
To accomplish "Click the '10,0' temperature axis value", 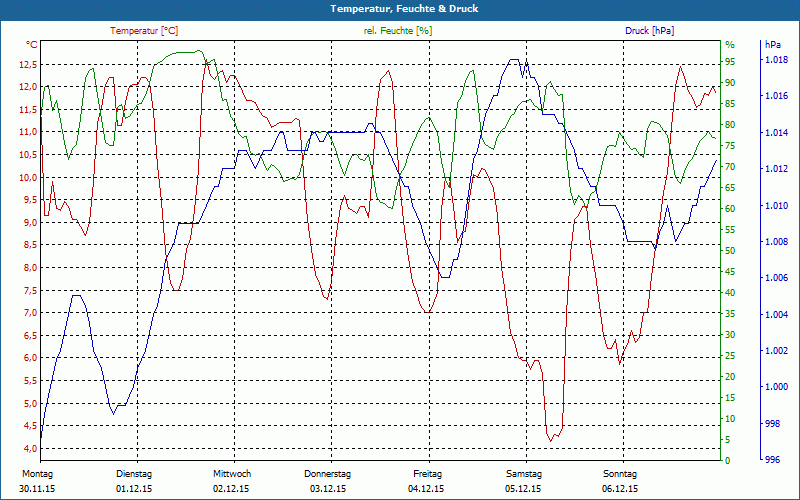I will (28, 178).
